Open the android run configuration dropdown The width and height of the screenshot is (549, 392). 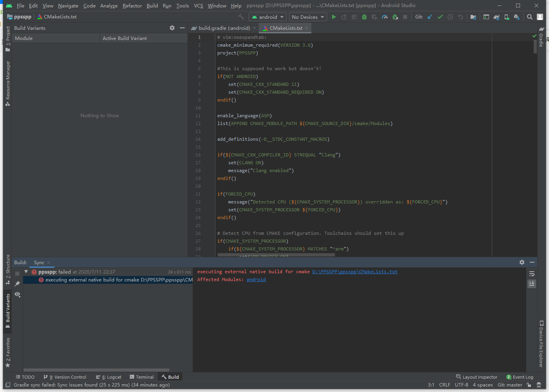pos(267,17)
